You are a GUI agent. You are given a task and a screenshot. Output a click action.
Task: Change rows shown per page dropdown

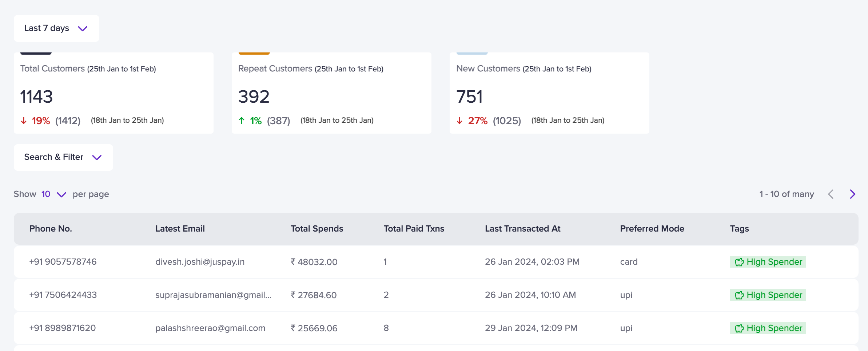point(53,194)
